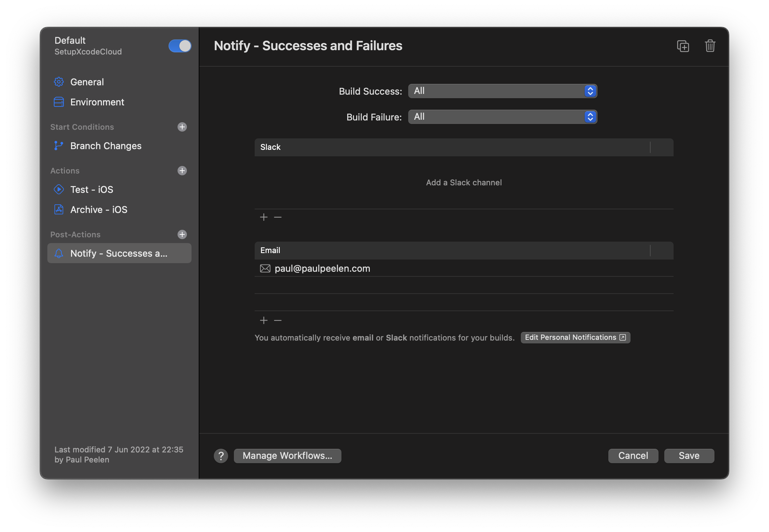This screenshot has width=769, height=532.
Task: Click the Add a Slack channel button
Action: click(463, 182)
